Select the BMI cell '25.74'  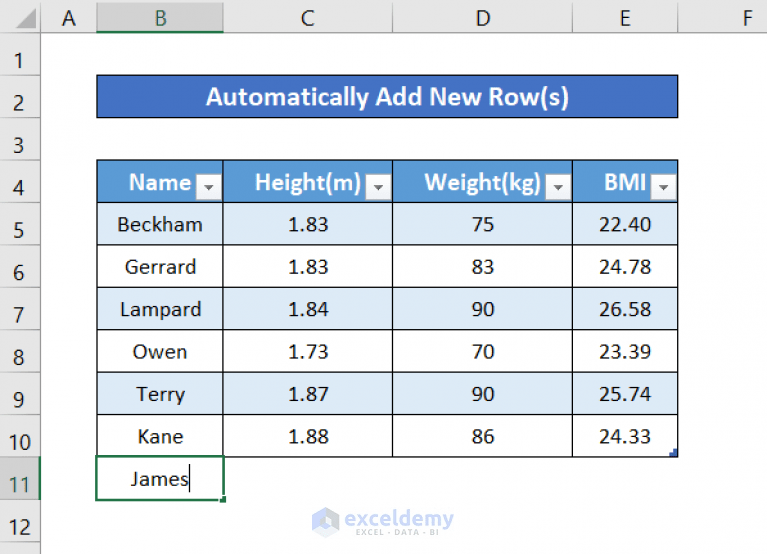[x=625, y=394]
